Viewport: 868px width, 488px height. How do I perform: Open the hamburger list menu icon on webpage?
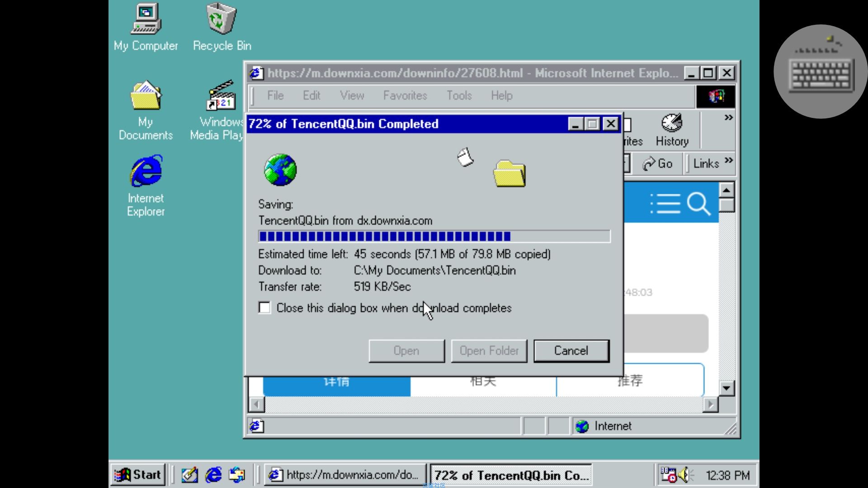coord(665,203)
